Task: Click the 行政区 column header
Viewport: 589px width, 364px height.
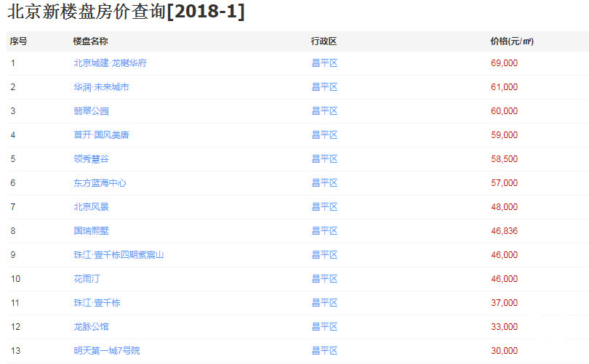Action: tap(324, 41)
